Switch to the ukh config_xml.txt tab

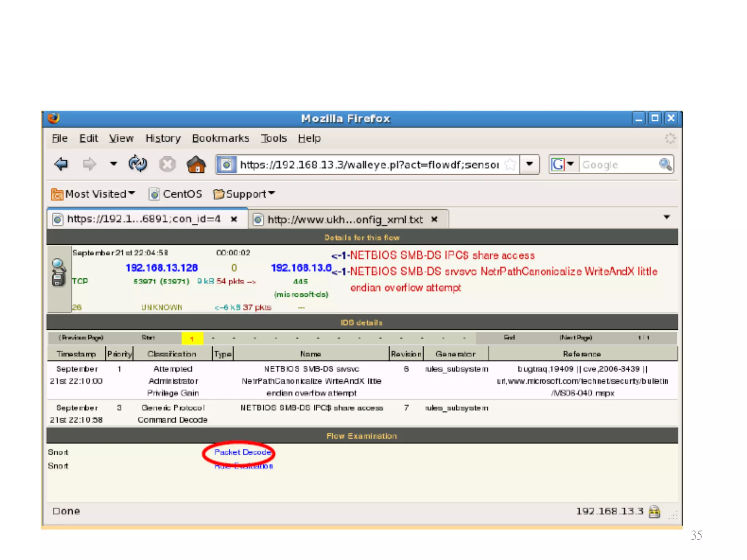pyautogui.click(x=344, y=219)
